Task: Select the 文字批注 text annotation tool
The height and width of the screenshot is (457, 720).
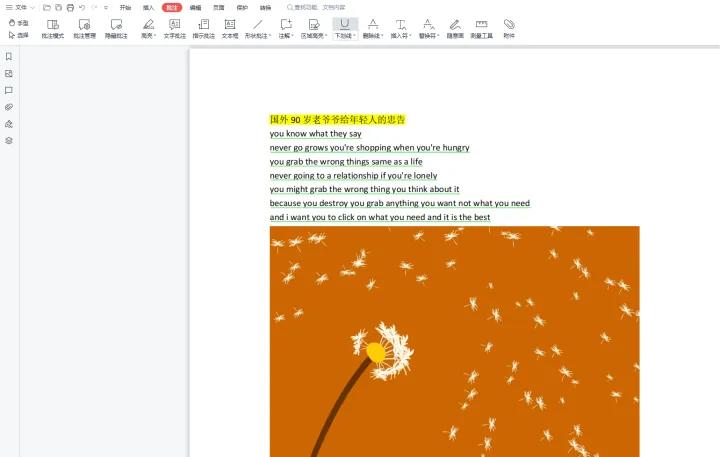Action: (175, 27)
